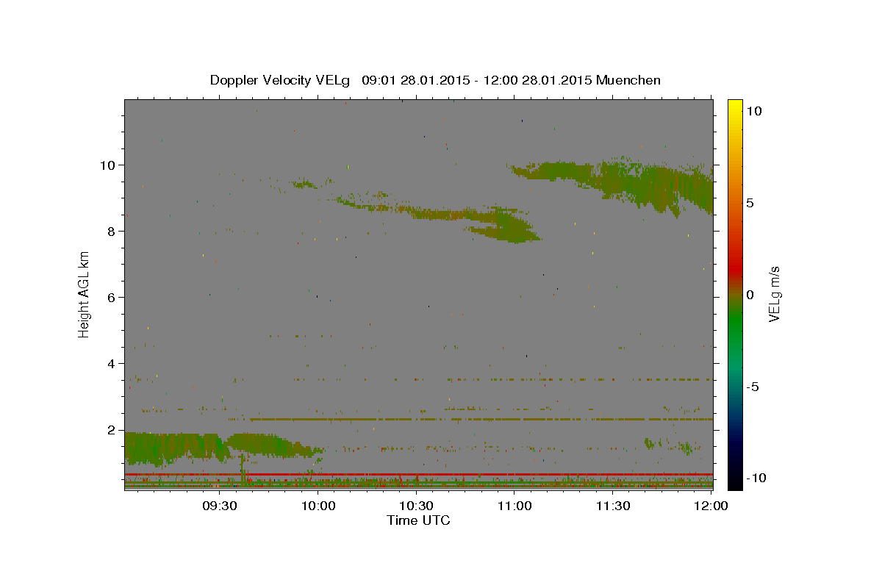Click the yellow top of the colorbar
882x588 pixels.
pyautogui.click(x=734, y=107)
